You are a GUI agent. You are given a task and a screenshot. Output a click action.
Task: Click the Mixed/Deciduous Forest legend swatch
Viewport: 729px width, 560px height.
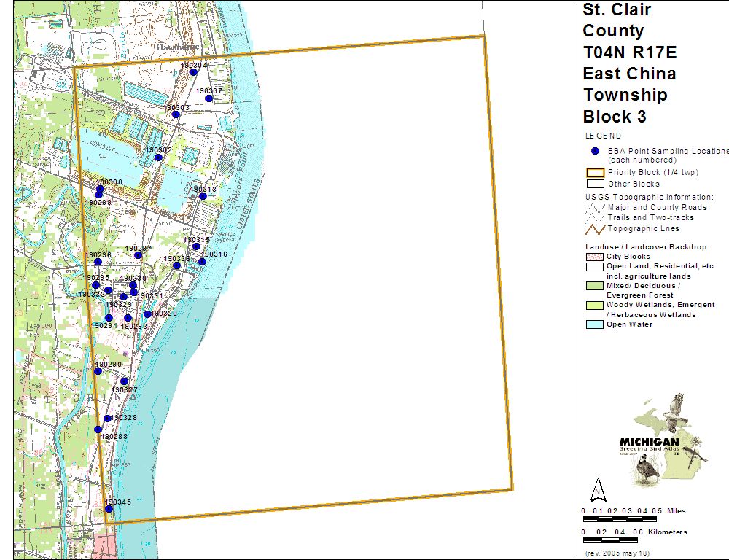(596, 286)
